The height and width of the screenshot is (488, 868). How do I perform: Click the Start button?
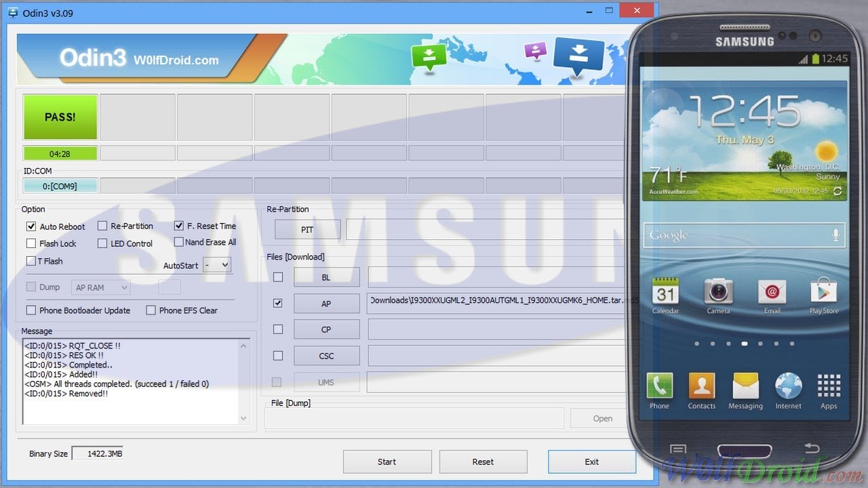click(x=387, y=462)
